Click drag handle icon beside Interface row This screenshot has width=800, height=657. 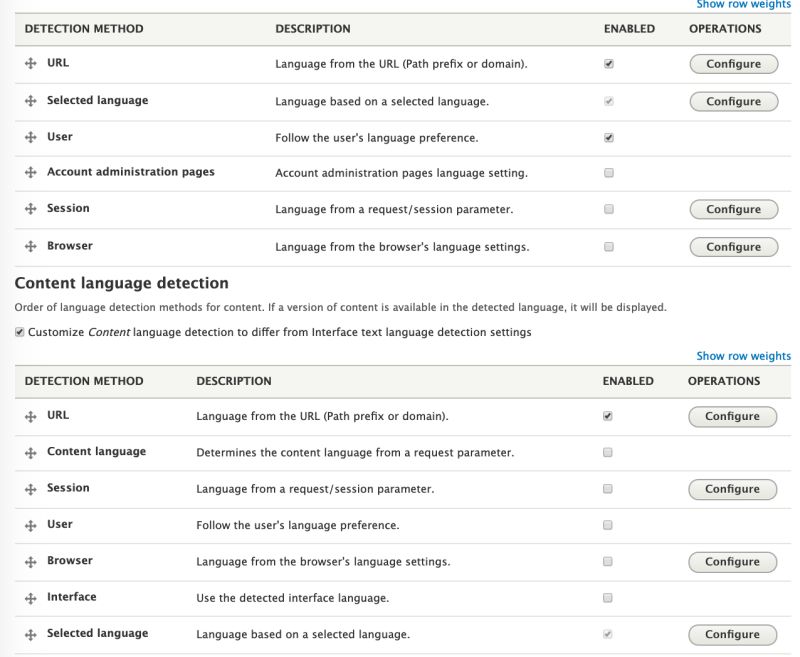[x=31, y=598]
